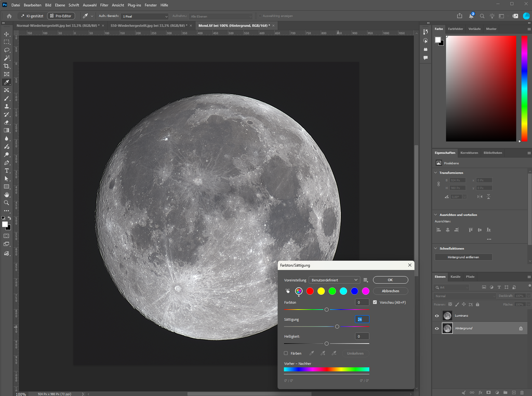Select the Blur drop tool
The height and width of the screenshot is (396, 532).
point(6,139)
